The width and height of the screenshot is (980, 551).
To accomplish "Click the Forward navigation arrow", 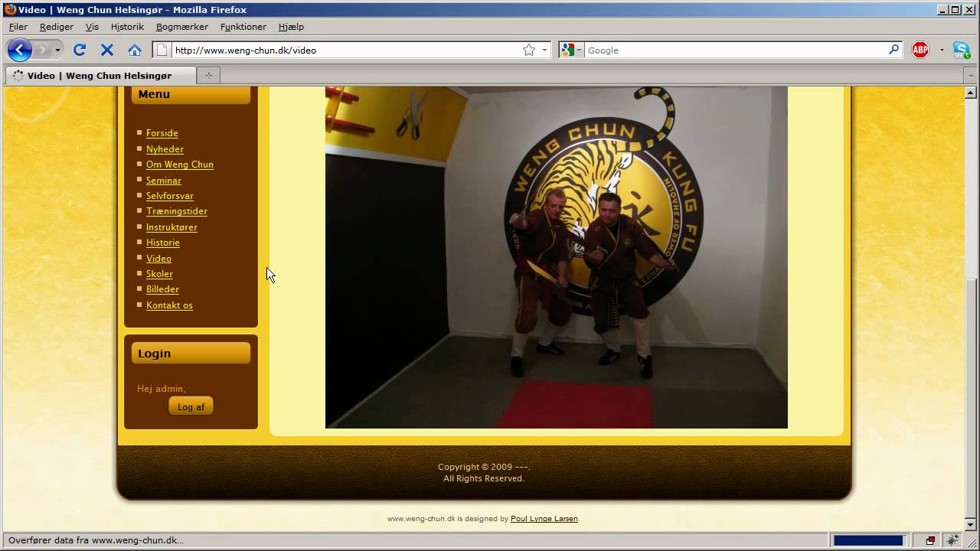I will point(43,50).
